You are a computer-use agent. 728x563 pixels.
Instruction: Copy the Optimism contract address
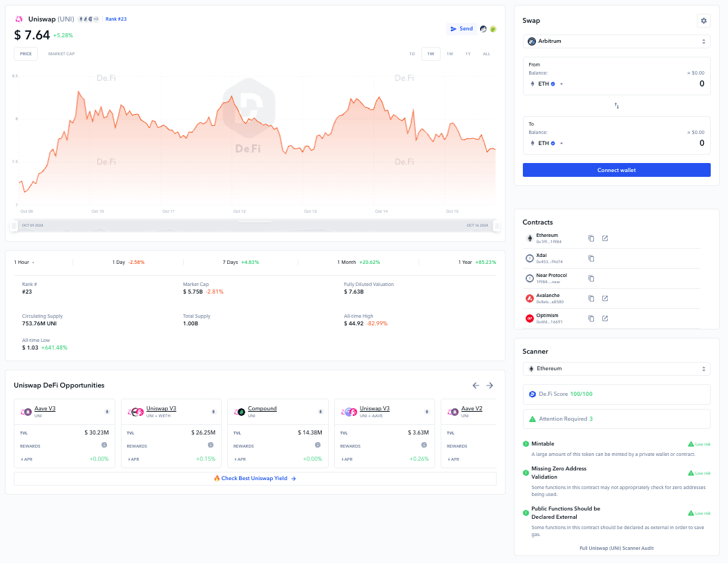591,318
